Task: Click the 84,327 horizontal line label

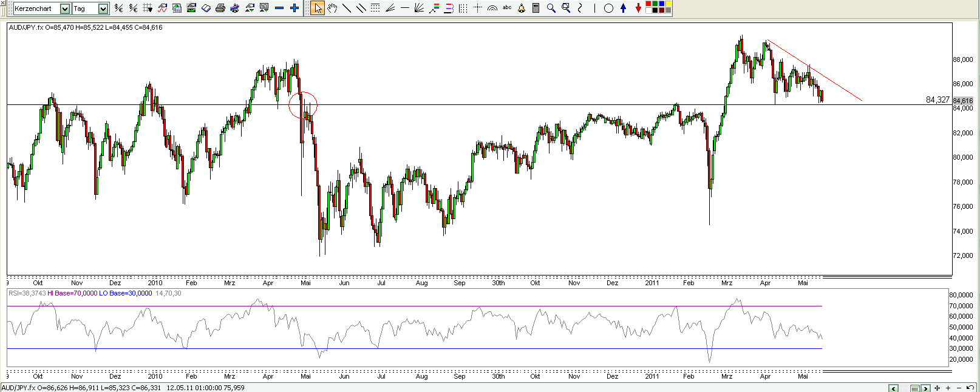Action: click(937, 100)
